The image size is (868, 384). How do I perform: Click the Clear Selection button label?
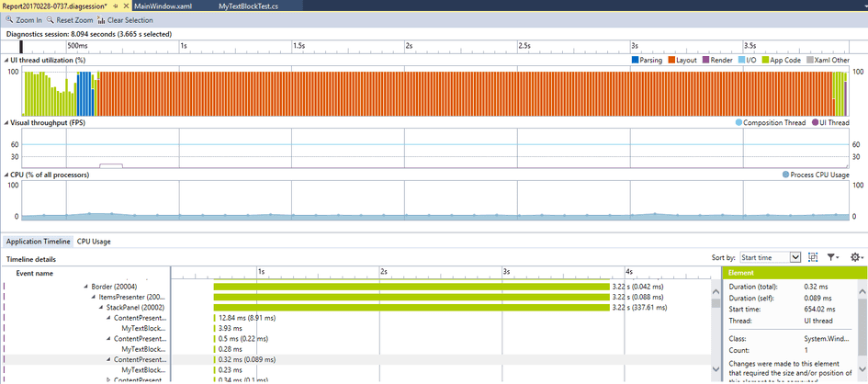tap(130, 20)
